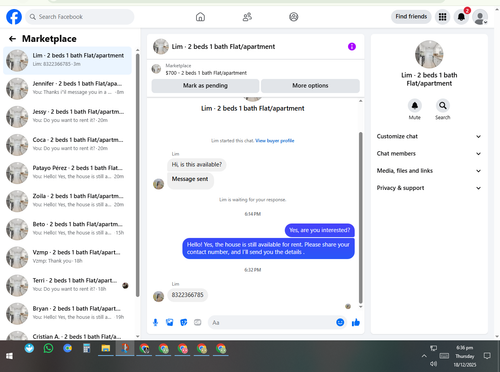Open the Bryan conversation
This screenshot has width=500, height=372.
click(x=67, y=313)
